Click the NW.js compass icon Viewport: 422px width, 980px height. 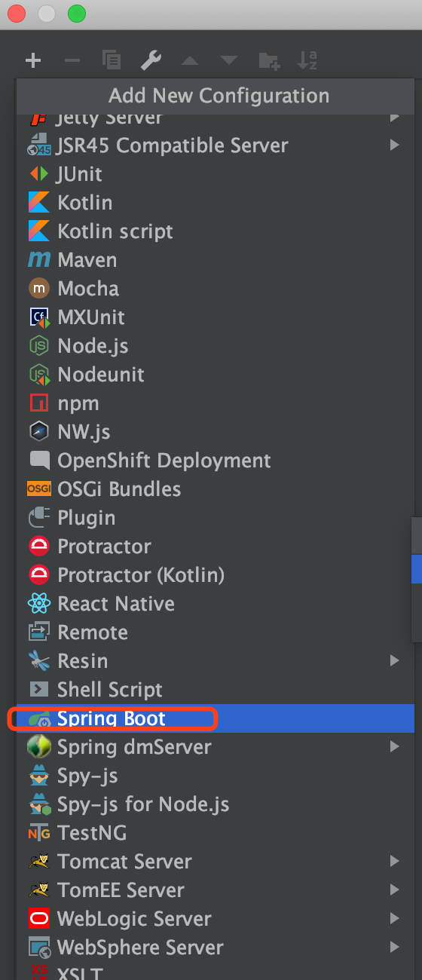coord(39,432)
